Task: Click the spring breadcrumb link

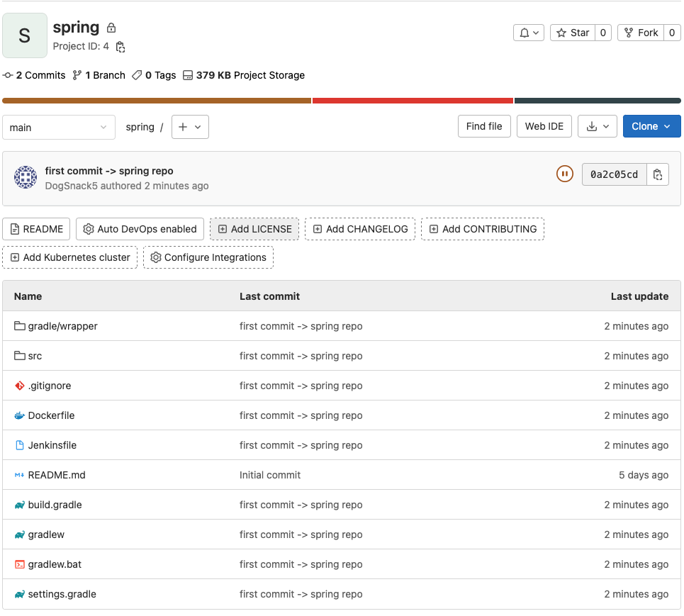Action: point(140,127)
